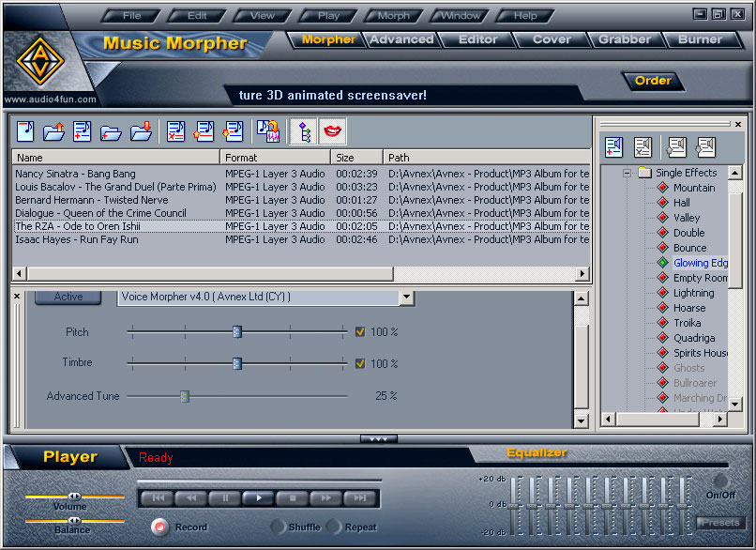Screen dimensions: 756x550
Task: Select the Mountain effect
Action: (694, 188)
